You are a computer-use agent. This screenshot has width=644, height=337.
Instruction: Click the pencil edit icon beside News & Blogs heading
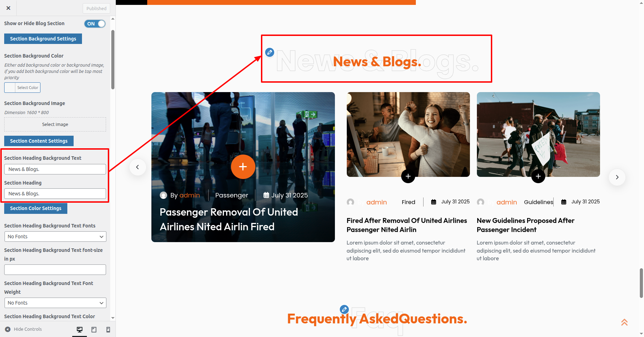(x=270, y=52)
